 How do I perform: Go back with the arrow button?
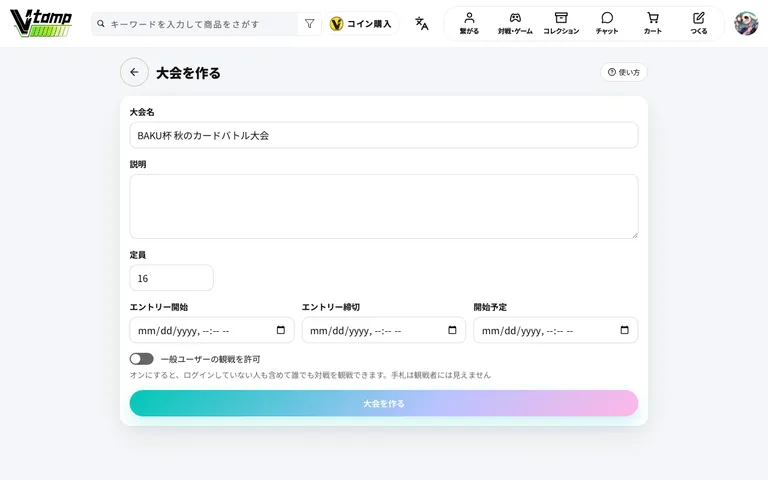[134, 72]
